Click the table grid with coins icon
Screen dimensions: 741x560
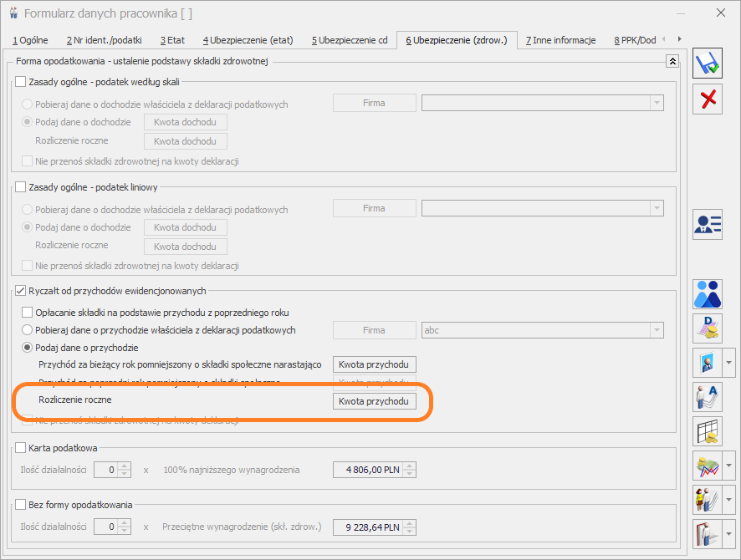708,431
